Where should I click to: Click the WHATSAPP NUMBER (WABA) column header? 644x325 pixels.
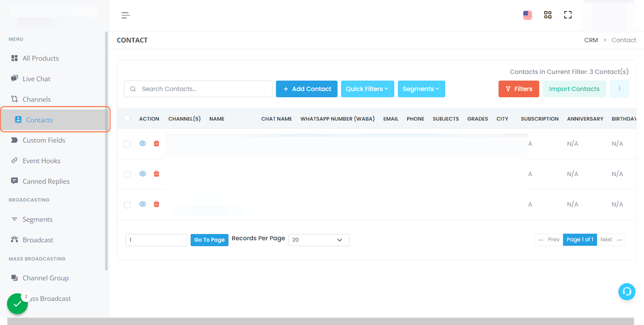(338, 119)
